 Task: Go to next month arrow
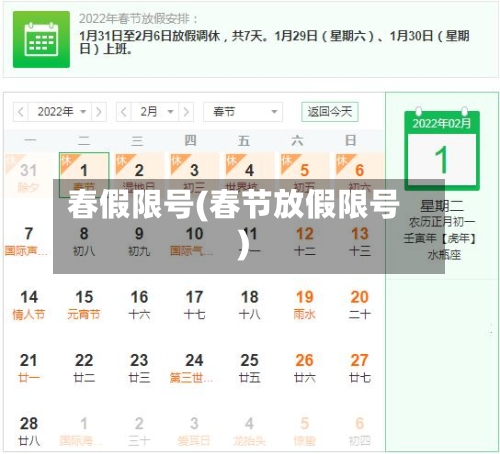coord(186,112)
